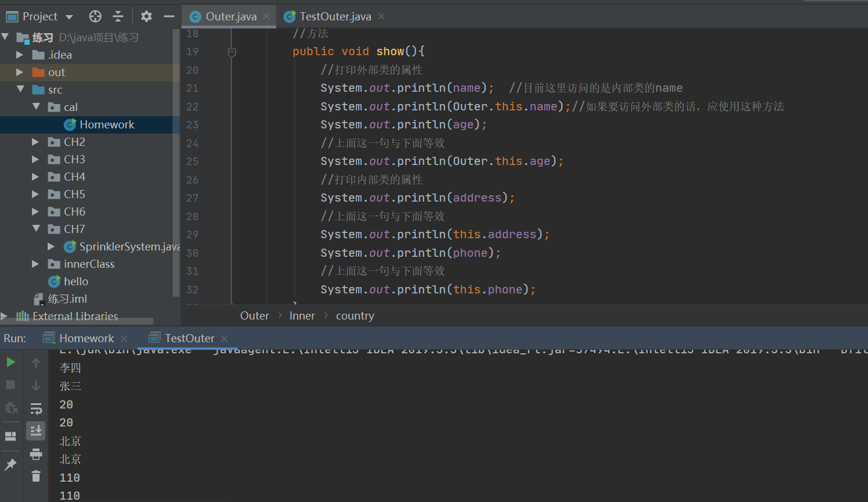Click Outer in the editor breadcrumb
This screenshot has height=502, width=868.
click(255, 315)
